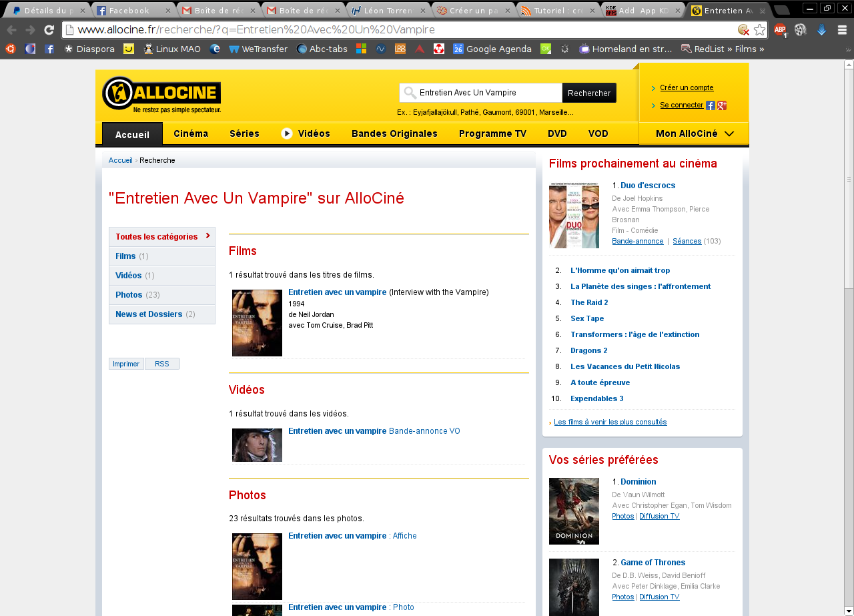Open the Bande-annonce VO video thumbnail
854x616 pixels.
coord(257,445)
